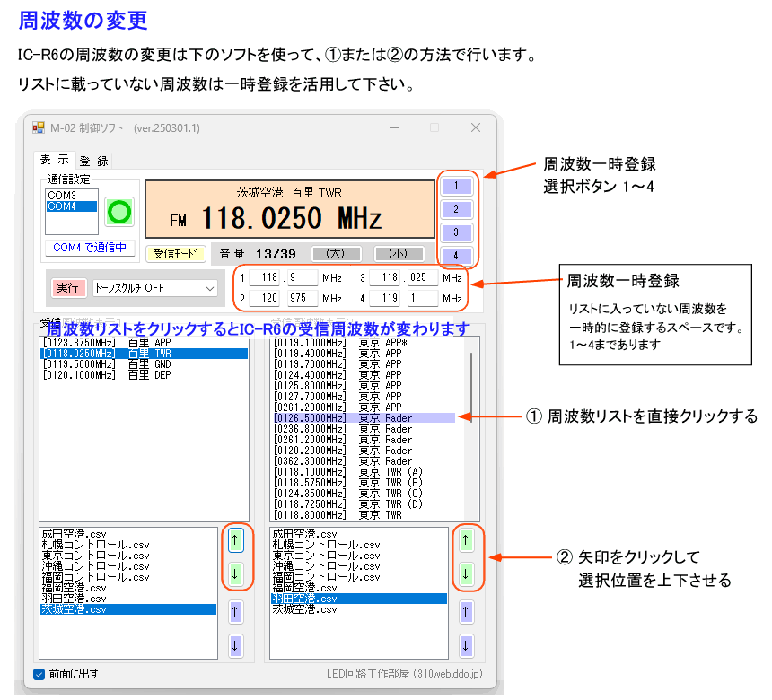Click left panel green down arrow

234,573
